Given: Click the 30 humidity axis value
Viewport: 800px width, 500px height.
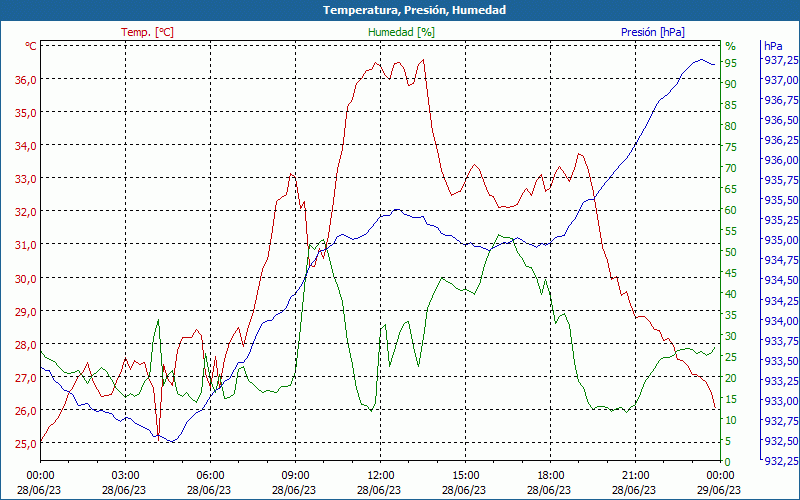Looking at the screenshot, I should [x=731, y=336].
